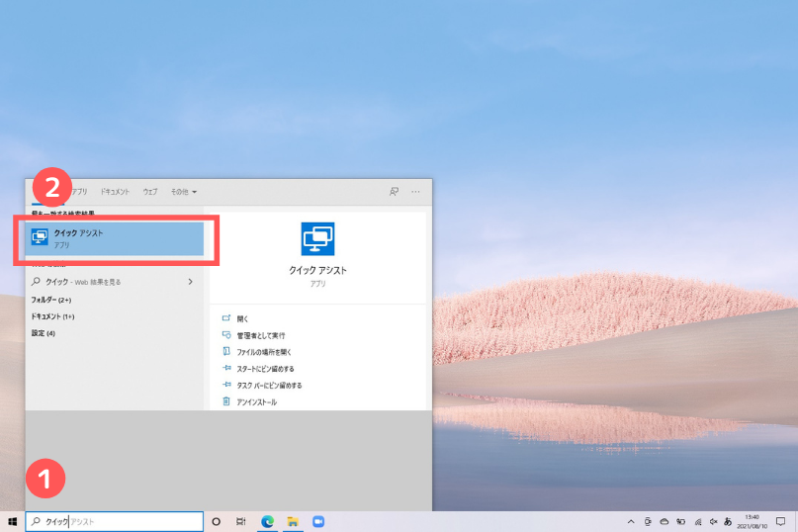This screenshot has width=798, height=532.
Task: Click the magnifier icon in taskbar search
Action: point(36,521)
